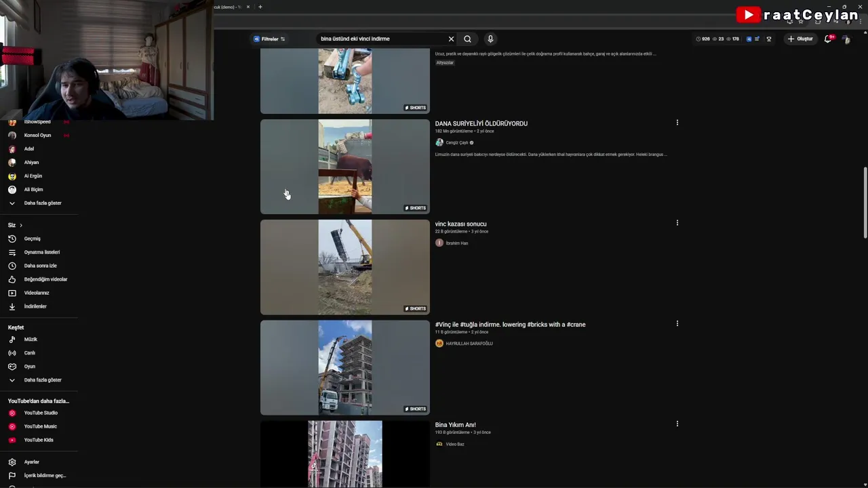This screenshot has height=488, width=868.
Task: Open options for vinc kazası sonucu
Action: [677, 223]
